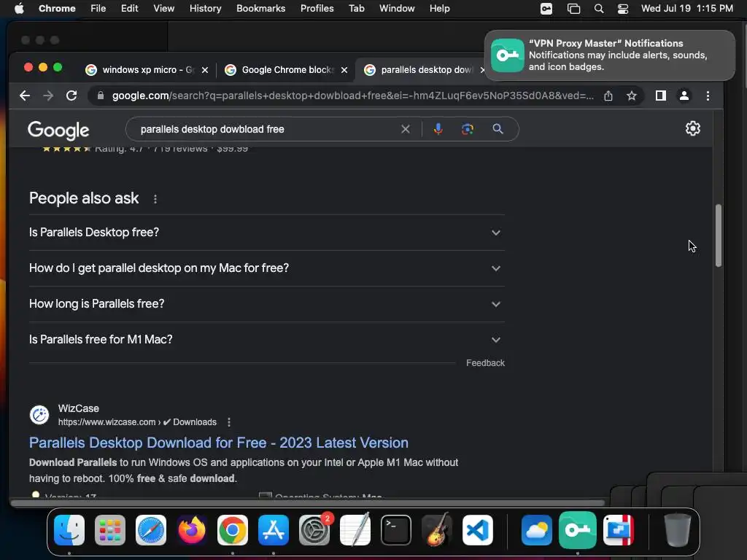The image size is (747, 560).
Task: Open Launchpad from the Dock
Action: 110,530
